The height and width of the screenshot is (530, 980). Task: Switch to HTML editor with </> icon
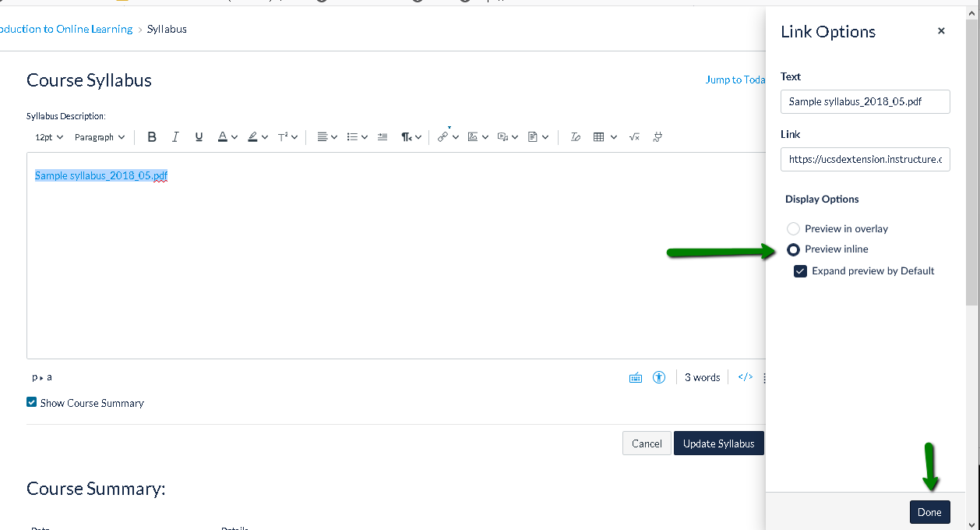point(746,377)
